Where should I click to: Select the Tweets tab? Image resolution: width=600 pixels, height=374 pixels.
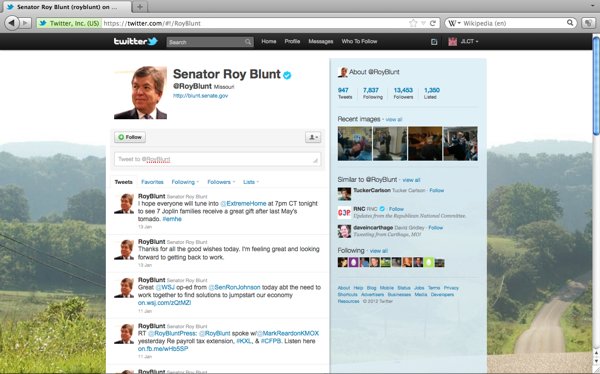pyautogui.click(x=124, y=182)
